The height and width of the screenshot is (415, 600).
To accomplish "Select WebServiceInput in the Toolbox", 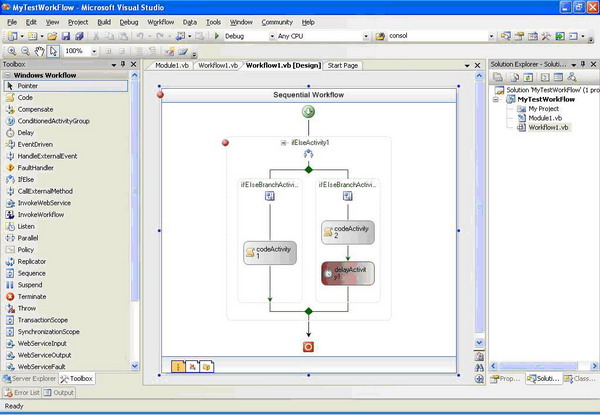I will 42,343.
